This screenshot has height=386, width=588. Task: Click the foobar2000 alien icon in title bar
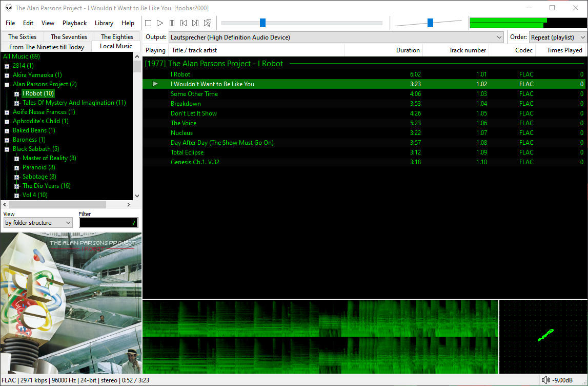(8, 8)
